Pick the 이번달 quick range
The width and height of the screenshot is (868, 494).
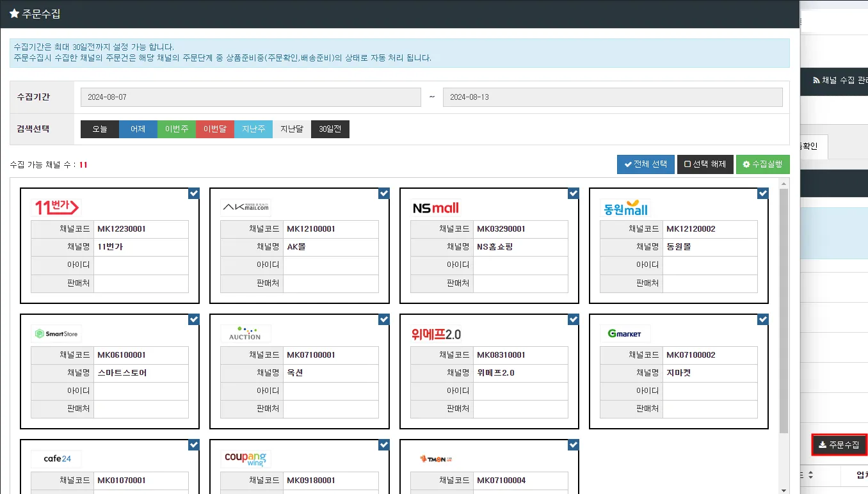pos(215,129)
